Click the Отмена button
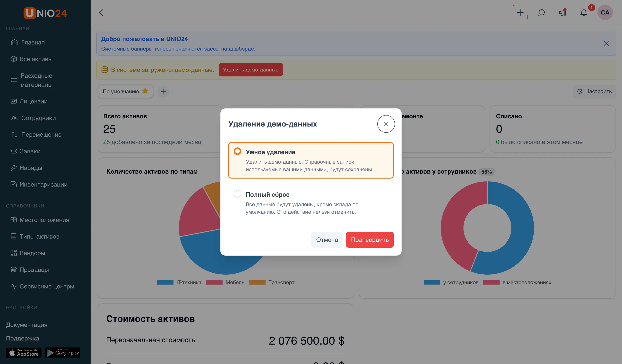Image resolution: width=622 pixels, height=364 pixels. (x=327, y=239)
